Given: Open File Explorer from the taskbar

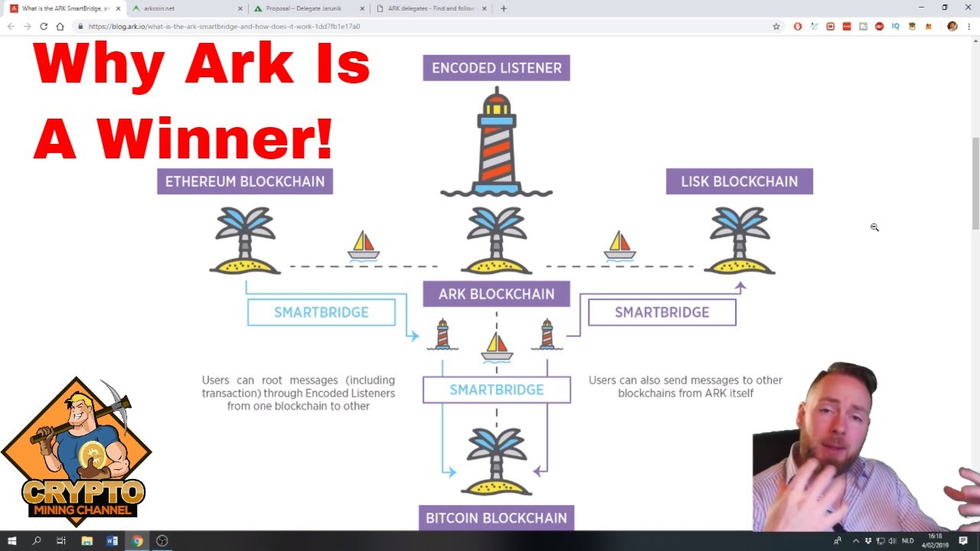Looking at the screenshot, I should [87, 540].
